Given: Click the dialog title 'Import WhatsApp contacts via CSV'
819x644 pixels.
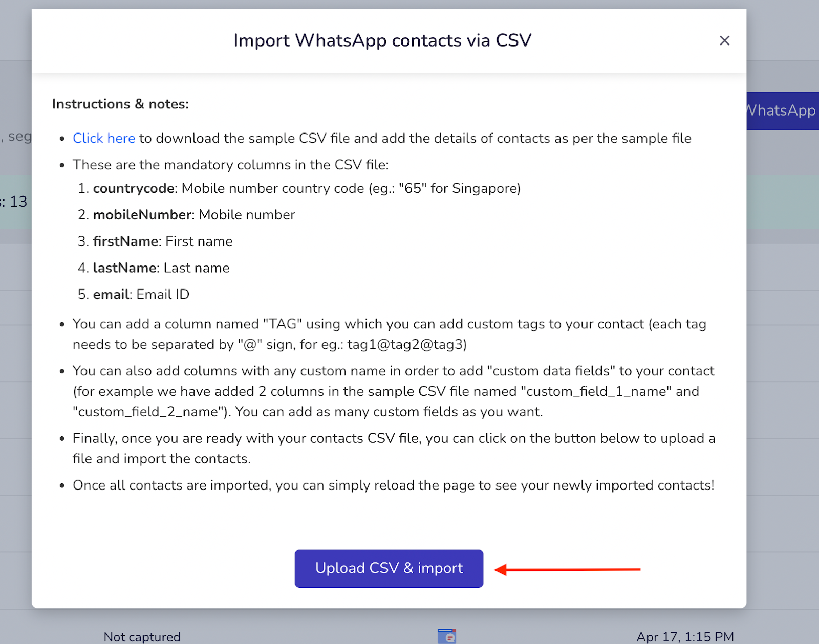Looking at the screenshot, I should pos(382,40).
